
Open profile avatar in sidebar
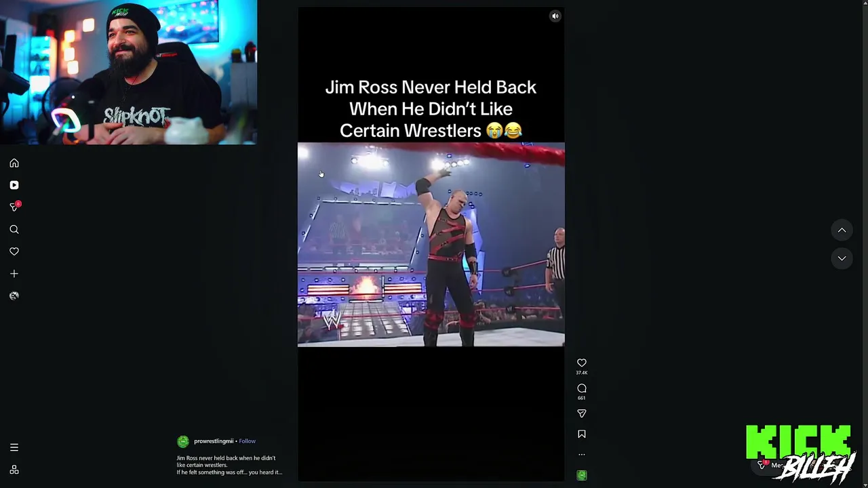(14, 296)
